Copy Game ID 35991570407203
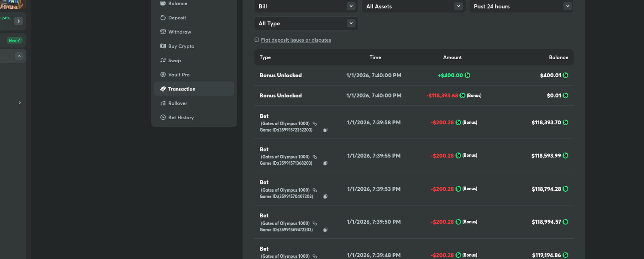 click(325, 196)
